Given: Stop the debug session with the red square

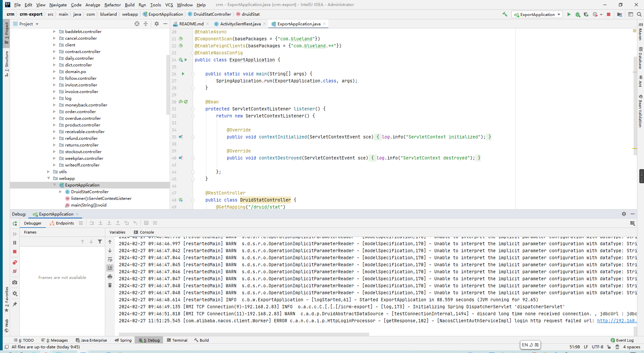Looking at the screenshot, I should (x=15, y=252).
